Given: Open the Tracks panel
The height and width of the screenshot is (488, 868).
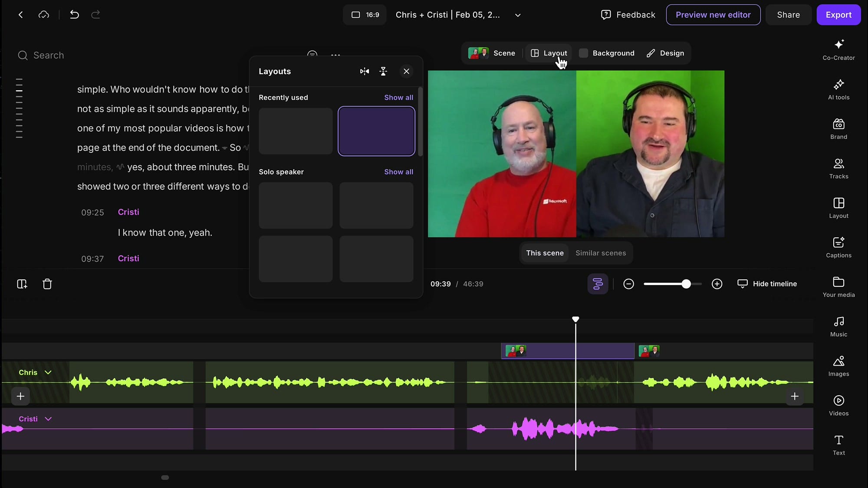Looking at the screenshot, I should pyautogui.click(x=838, y=168).
